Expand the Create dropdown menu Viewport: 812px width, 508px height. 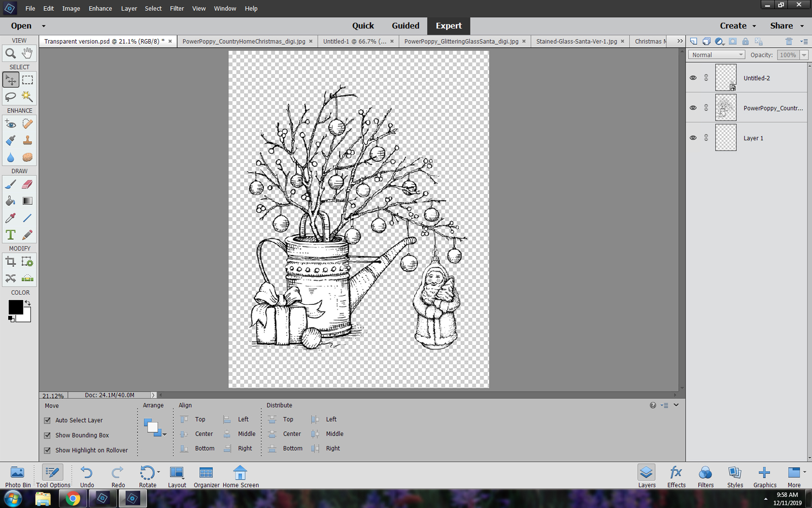754,26
